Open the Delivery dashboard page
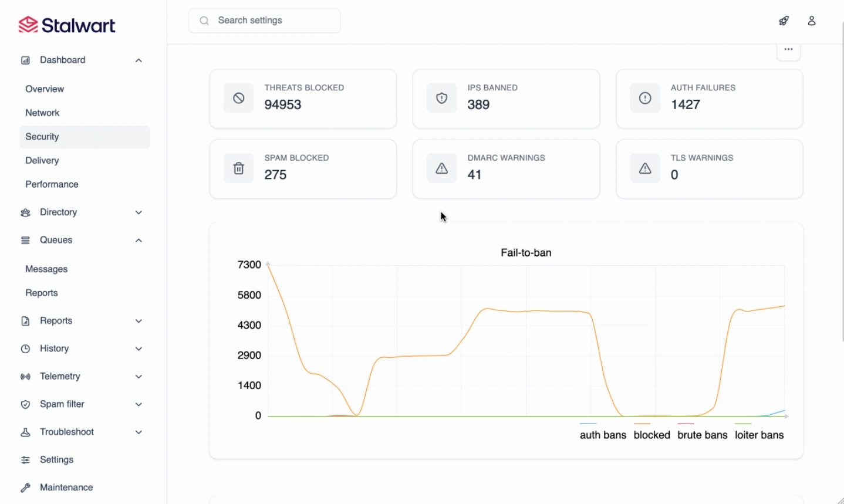Screen dimensions: 844x504 (42, 161)
